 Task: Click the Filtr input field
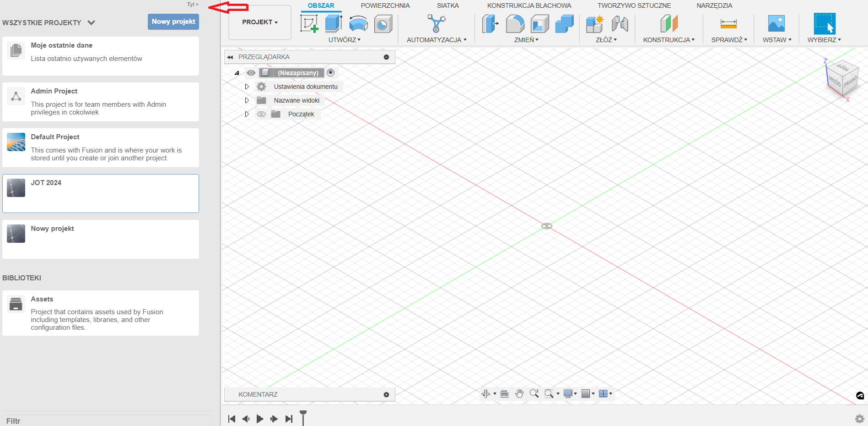108,421
